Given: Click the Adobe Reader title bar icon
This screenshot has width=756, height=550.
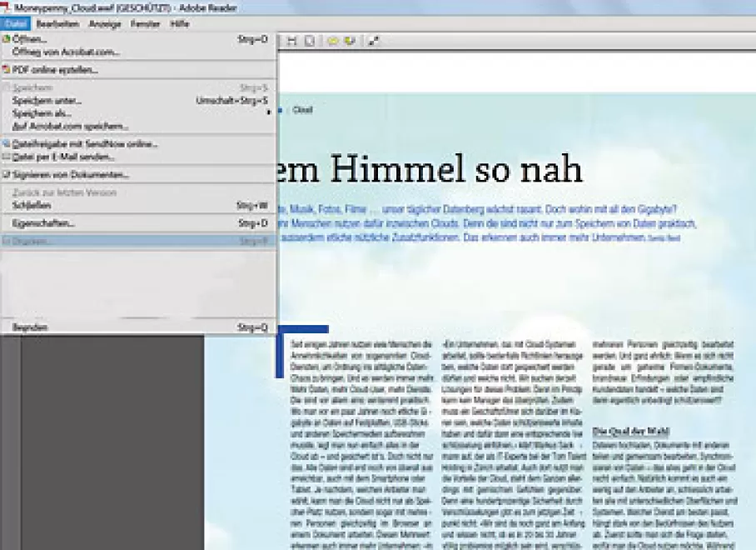Looking at the screenshot, I should tap(7, 8).
